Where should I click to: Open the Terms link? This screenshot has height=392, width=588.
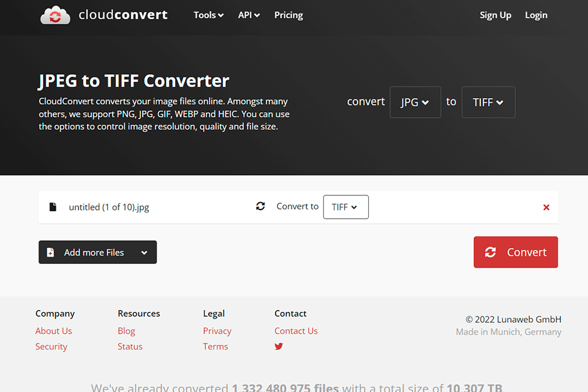coord(216,347)
